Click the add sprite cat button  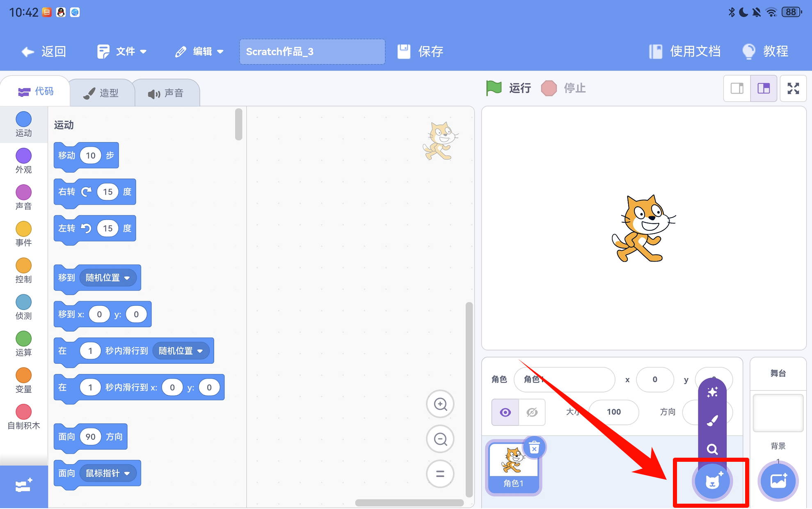712,481
